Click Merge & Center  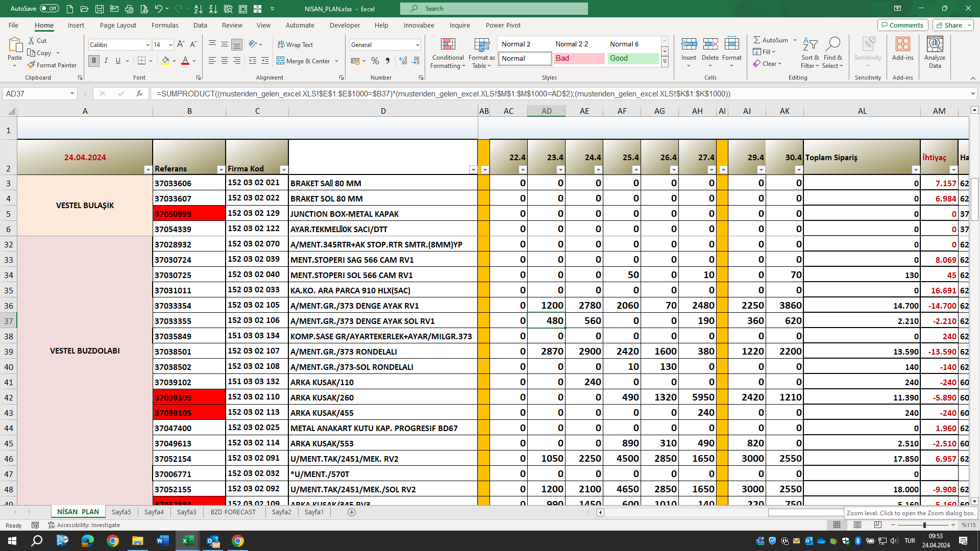point(304,61)
